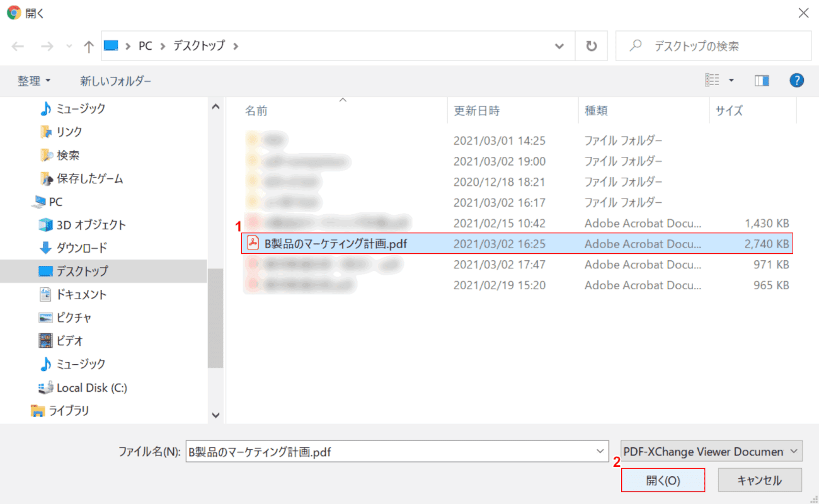The image size is (819, 504).
Task: Change view layout icon
Action: click(x=712, y=80)
